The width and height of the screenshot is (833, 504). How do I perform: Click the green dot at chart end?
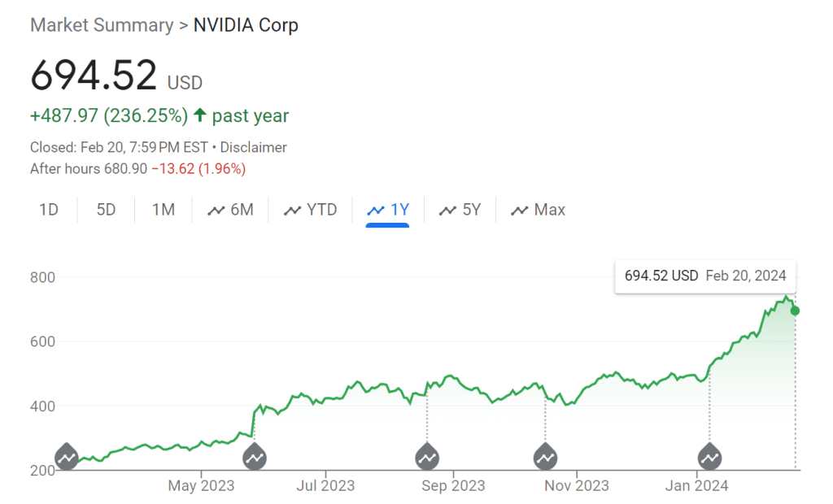point(795,311)
